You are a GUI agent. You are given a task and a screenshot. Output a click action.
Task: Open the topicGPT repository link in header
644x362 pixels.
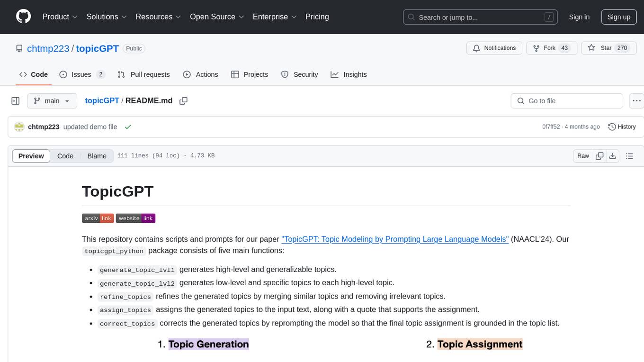[x=97, y=48]
